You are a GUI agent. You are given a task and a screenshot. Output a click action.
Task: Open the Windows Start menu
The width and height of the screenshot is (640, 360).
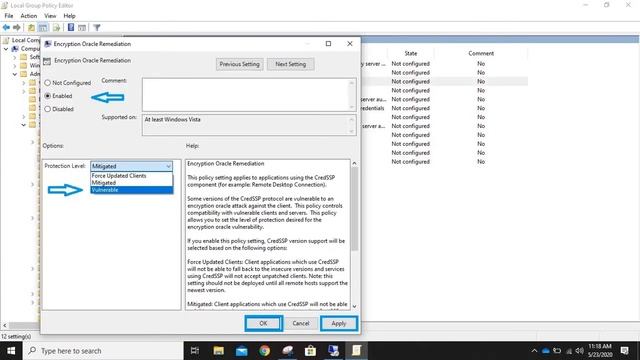11,351
